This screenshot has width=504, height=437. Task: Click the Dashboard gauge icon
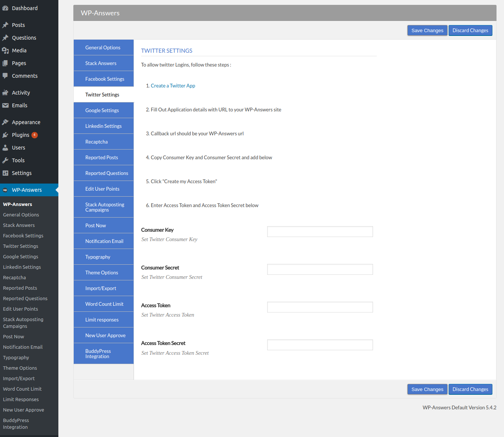5,8
